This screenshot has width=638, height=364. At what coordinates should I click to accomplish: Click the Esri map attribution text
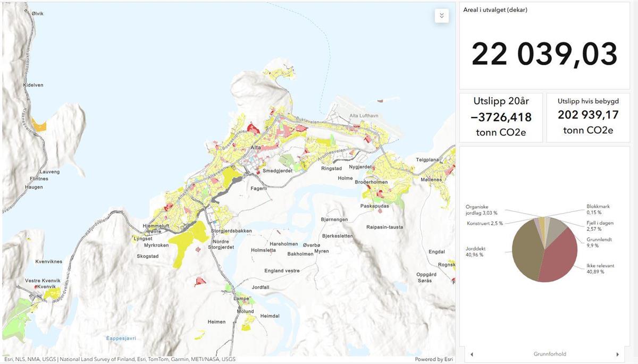120,359
